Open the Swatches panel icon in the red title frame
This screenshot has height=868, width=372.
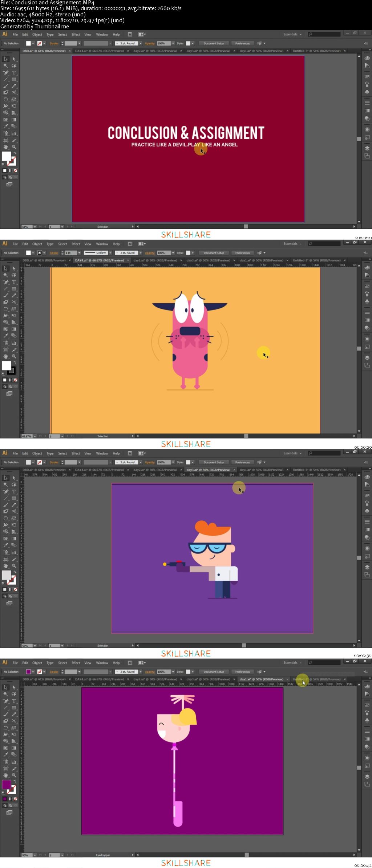pos(367,77)
